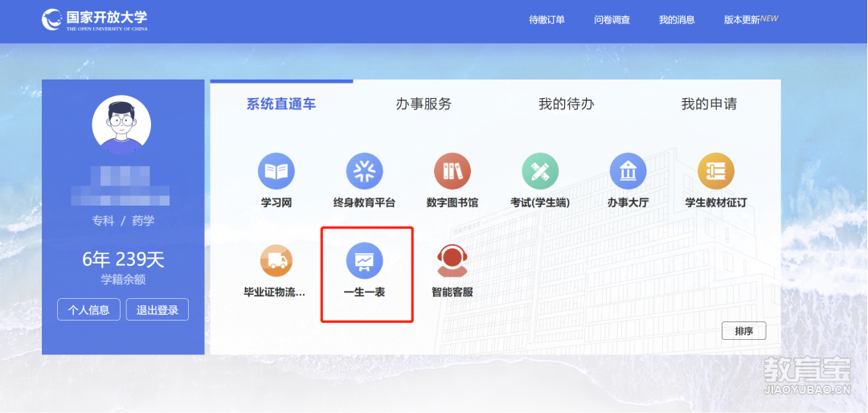Open 我的消息 in top navigation
The width and height of the screenshot is (868, 413).
coord(677,20)
